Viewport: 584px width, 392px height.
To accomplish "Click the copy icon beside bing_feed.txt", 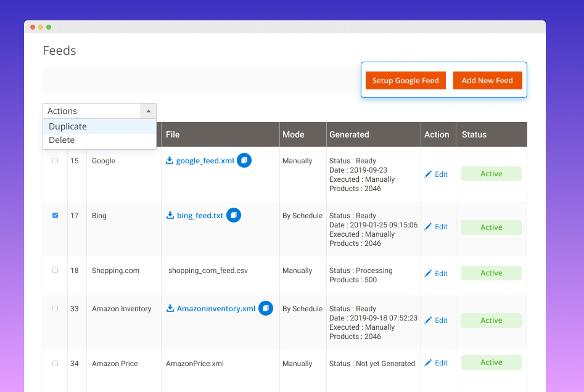I will pos(234,215).
